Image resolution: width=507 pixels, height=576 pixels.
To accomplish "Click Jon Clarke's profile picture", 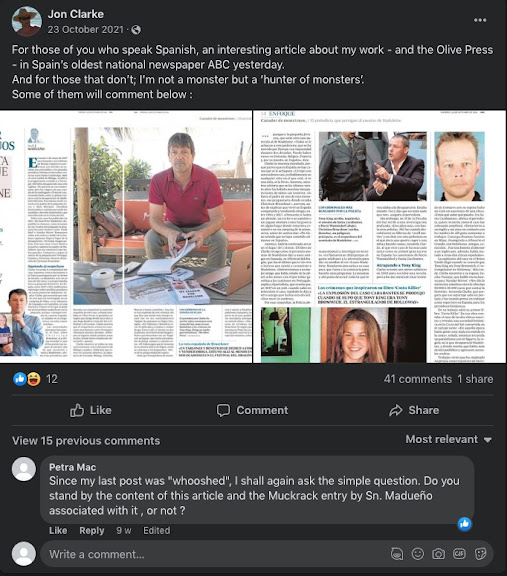I will click(26, 21).
